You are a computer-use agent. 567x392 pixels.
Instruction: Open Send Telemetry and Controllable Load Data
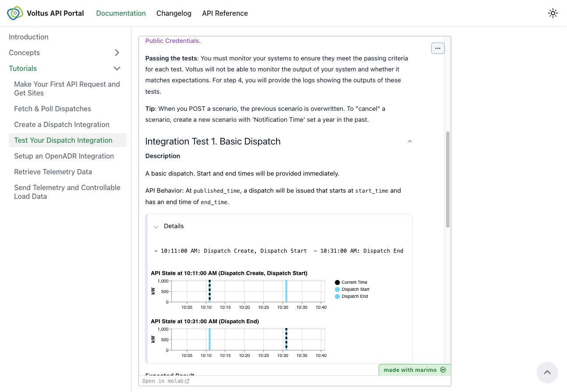pos(67,192)
